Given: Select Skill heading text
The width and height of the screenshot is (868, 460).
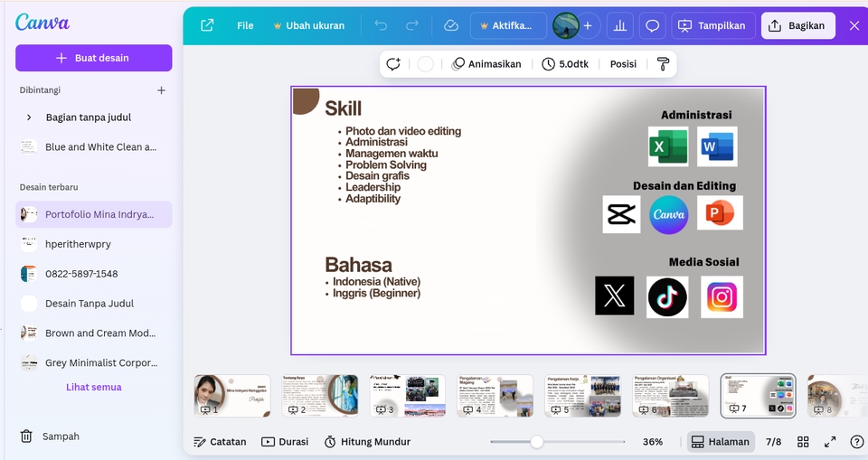Looking at the screenshot, I should click(x=344, y=108).
